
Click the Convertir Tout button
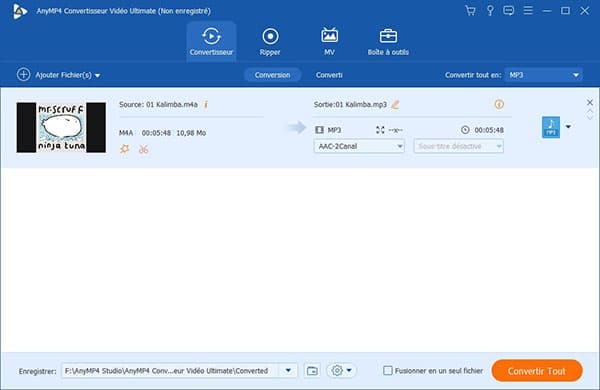point(537,371)
